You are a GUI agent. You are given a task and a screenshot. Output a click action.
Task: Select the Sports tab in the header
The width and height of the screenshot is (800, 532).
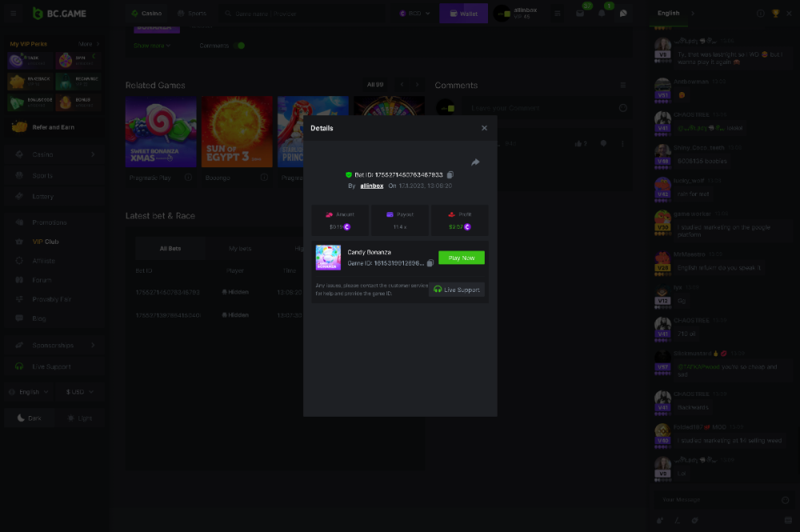(191, 14)
